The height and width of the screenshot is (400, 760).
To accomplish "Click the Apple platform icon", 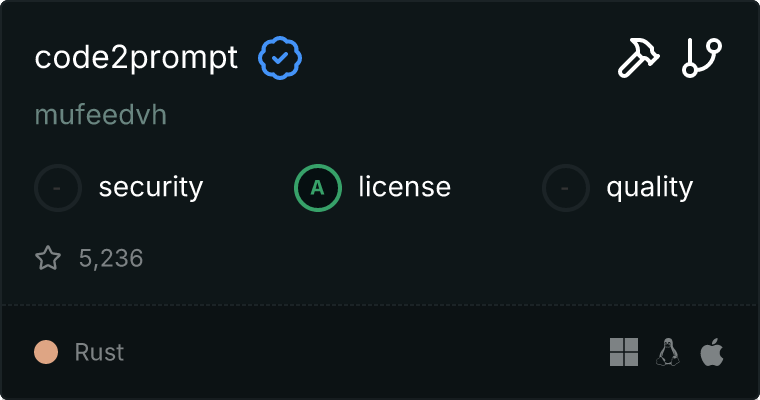I will tap(711, 352).
